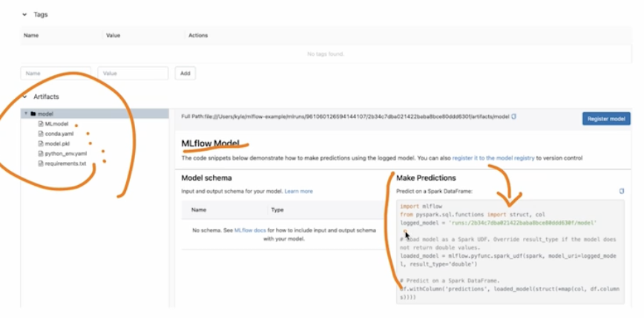Collapse the Artifacts section chevron
The image size is (644, 318).
pyautogui.click(x=24, y=97)
